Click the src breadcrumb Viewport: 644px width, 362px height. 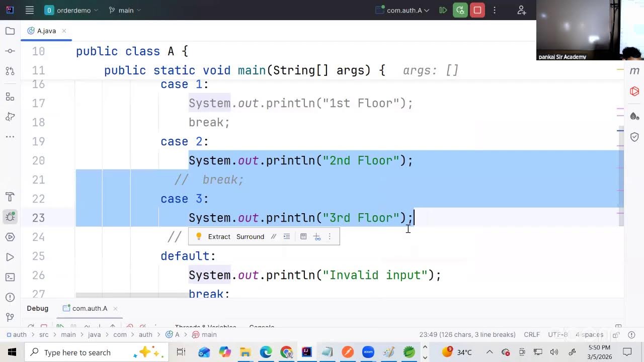44,334
